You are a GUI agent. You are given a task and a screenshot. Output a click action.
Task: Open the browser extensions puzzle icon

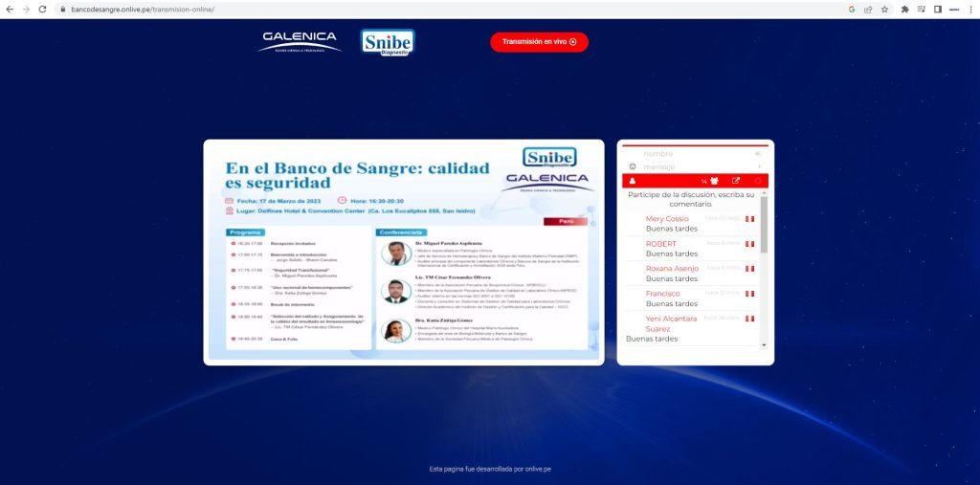[904, 9]
